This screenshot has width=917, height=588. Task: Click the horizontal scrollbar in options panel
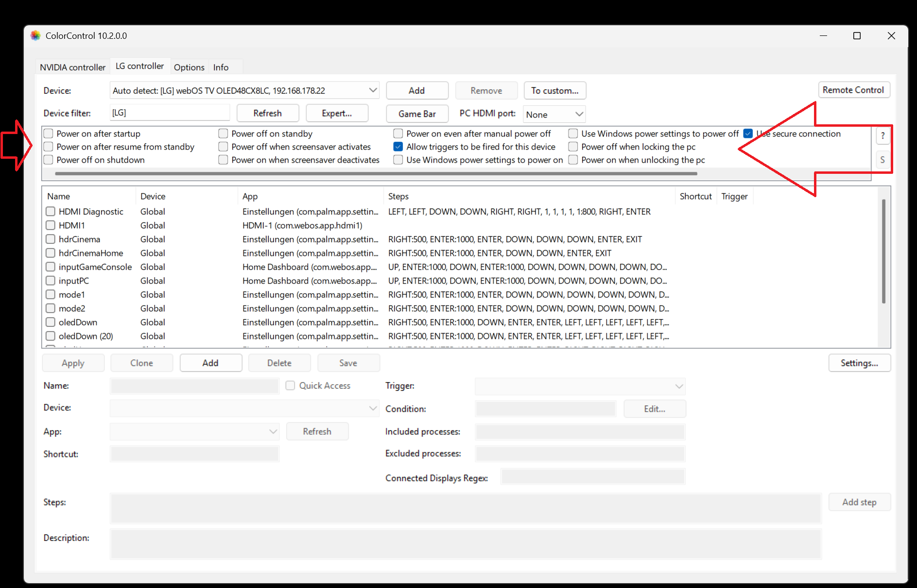376,173
